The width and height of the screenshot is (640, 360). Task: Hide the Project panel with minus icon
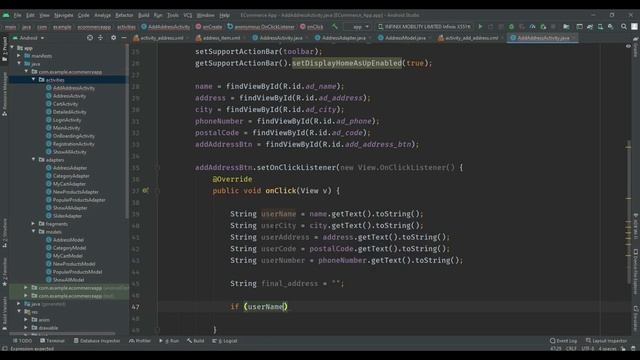pyautogui.click(x=124, y=38)
